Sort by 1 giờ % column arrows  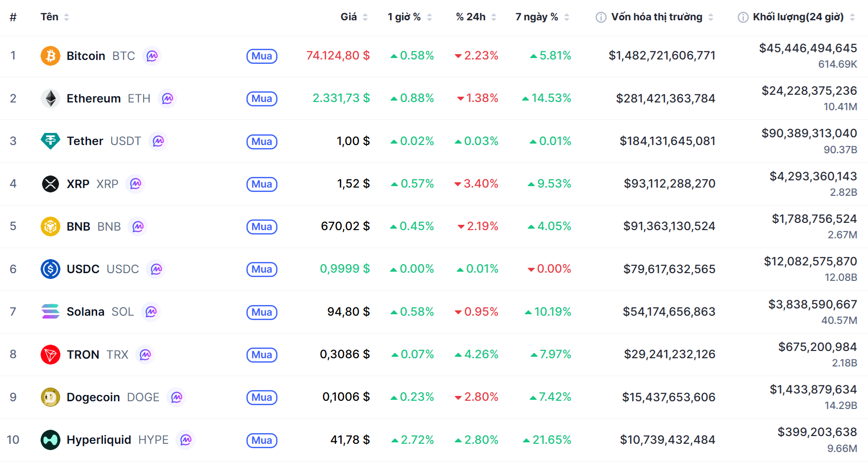pos(429,17)
